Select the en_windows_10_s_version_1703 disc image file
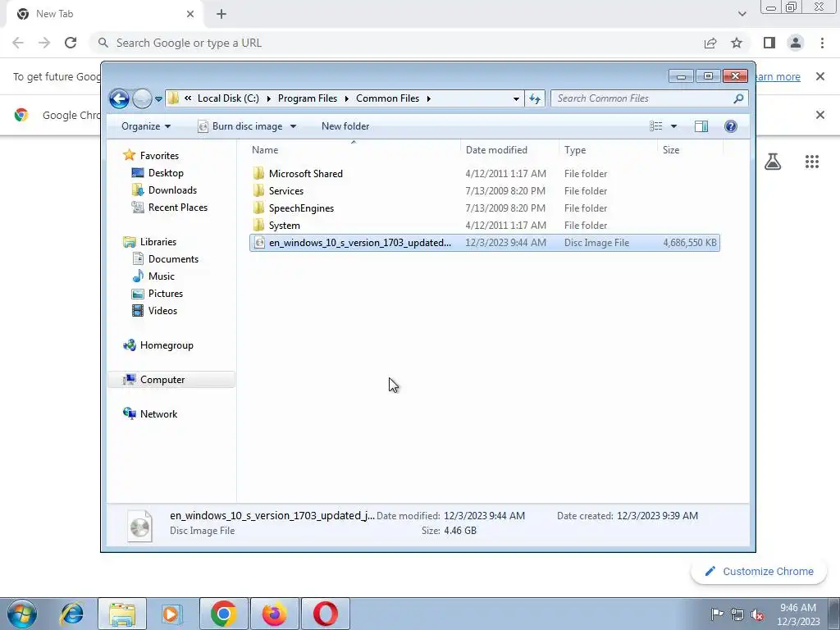 [484, 243]
